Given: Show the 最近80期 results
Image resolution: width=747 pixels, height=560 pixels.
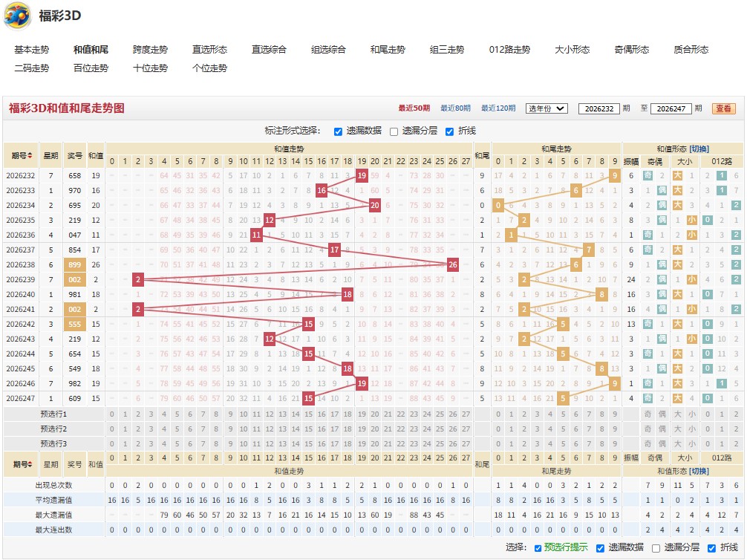Looking at the screenshot, I should [x=455, y=108].
